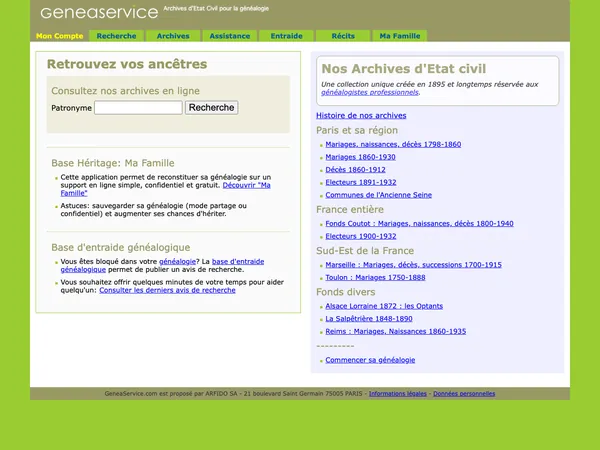Viewport: 600px width, 450px height.
Task: Open Alsace Lorraine 1872 : les Optants
Action: [384, 306]
